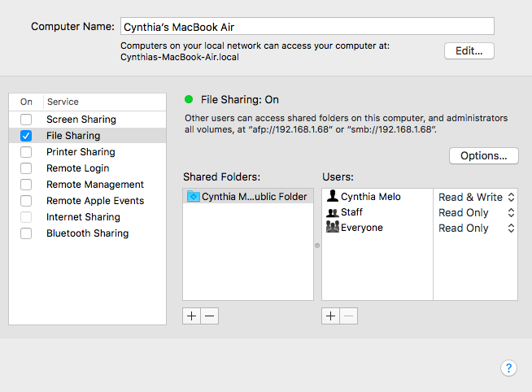Turn on the Remote Login checkbox
The image size is (532, 392).
[27, 168]
